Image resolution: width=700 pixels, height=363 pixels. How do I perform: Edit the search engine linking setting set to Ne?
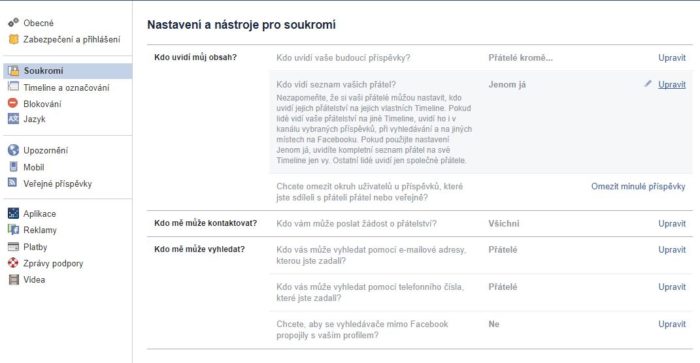tap(671, 324)
